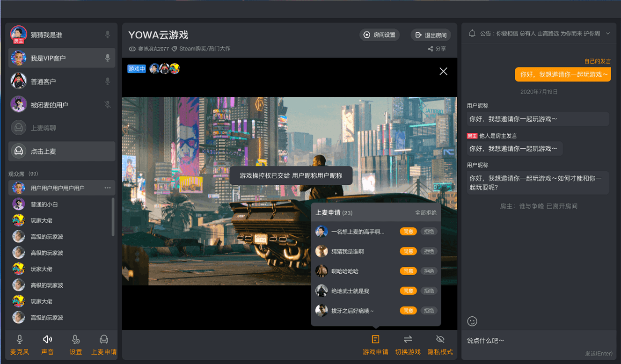Click the 点击上麦 button
The height and width of the screenshot is (364, 621).
point(62,151)
